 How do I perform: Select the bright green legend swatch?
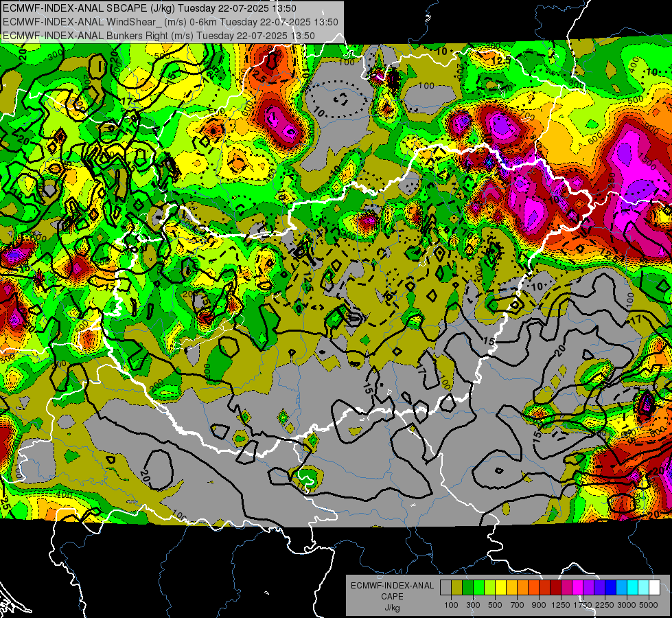coord(478,588)
